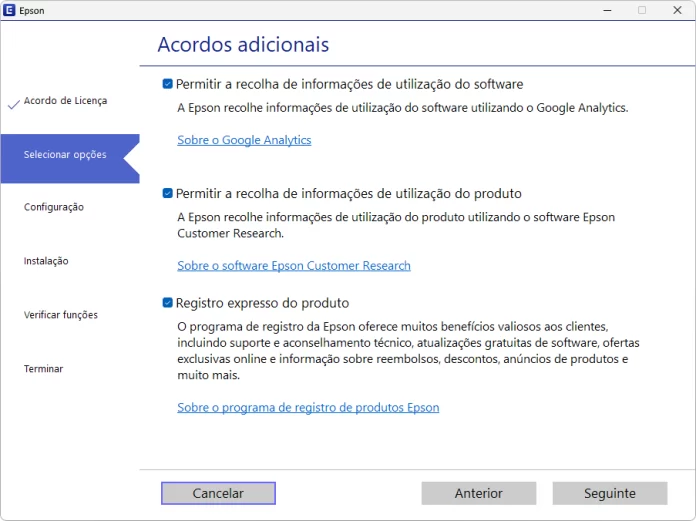Go back with the Anterior button
Screen dimensions: 696x521
[479, 493]
